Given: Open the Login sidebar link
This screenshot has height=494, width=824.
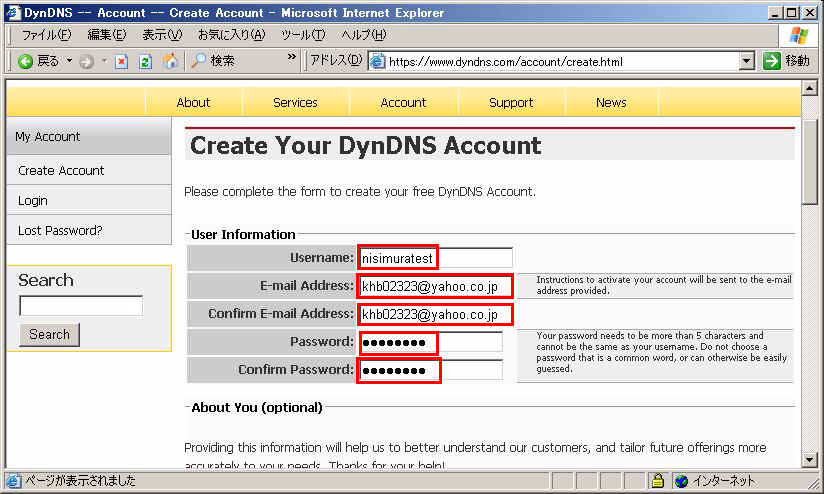Looking at the screenshot, I should (89, 200).
